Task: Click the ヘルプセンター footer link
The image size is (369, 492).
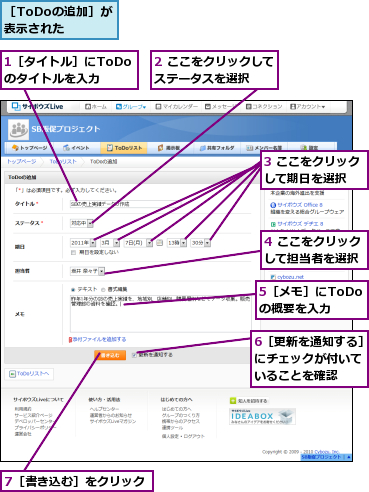Action: pos(104,409)
